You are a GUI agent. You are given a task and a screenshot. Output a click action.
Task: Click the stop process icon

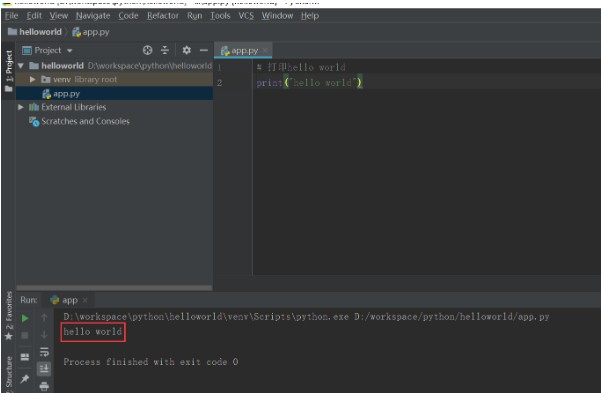point(25,335)
